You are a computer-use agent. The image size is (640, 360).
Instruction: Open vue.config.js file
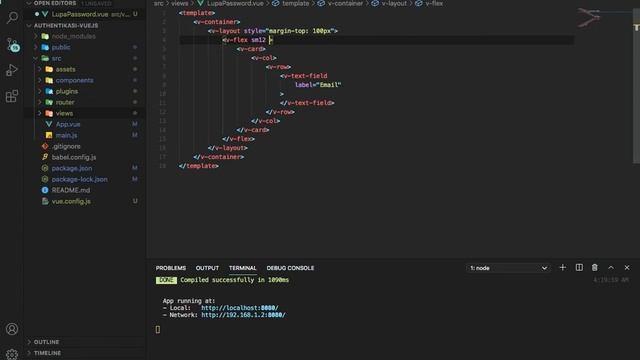coord(71,201)
